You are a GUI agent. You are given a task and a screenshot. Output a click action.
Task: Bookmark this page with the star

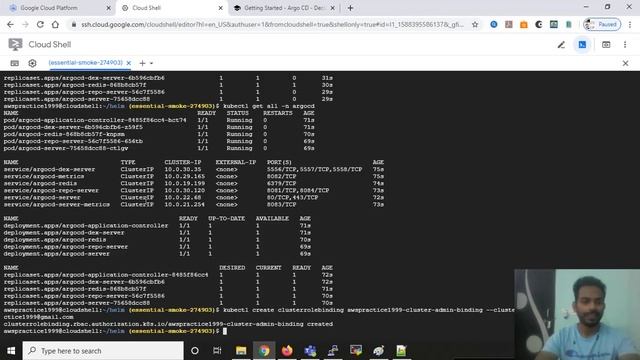pos(475,24)
